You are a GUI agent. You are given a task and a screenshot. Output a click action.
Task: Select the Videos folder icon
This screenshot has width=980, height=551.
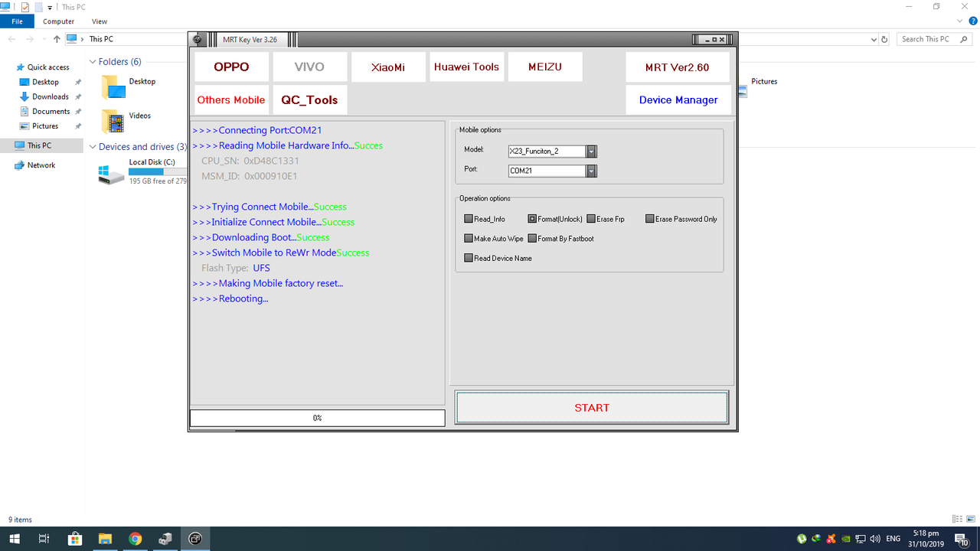click(x=113, y=121)
